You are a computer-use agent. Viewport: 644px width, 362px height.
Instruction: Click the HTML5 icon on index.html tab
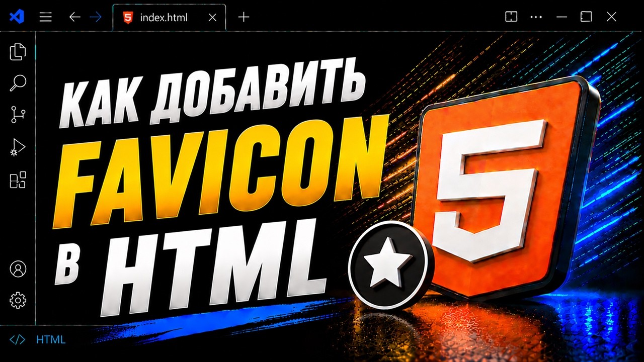click(128, 17)
